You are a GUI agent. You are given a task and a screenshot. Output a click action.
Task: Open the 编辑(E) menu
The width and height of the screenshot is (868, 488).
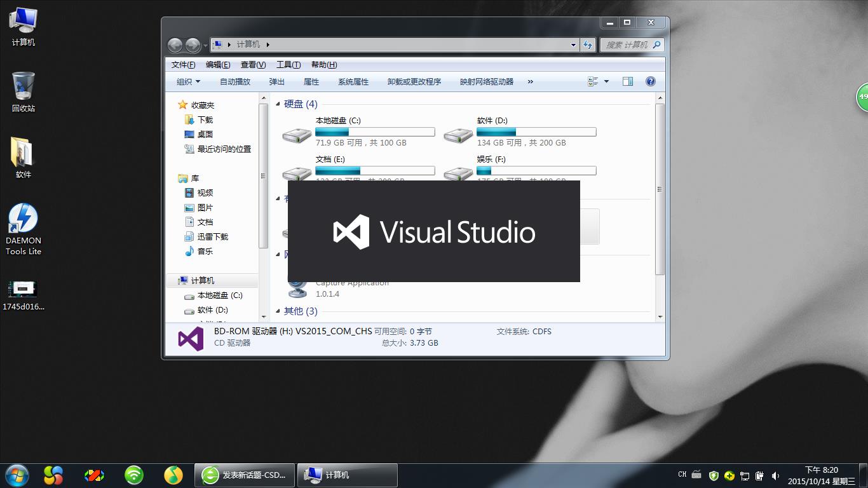[218, 65]
